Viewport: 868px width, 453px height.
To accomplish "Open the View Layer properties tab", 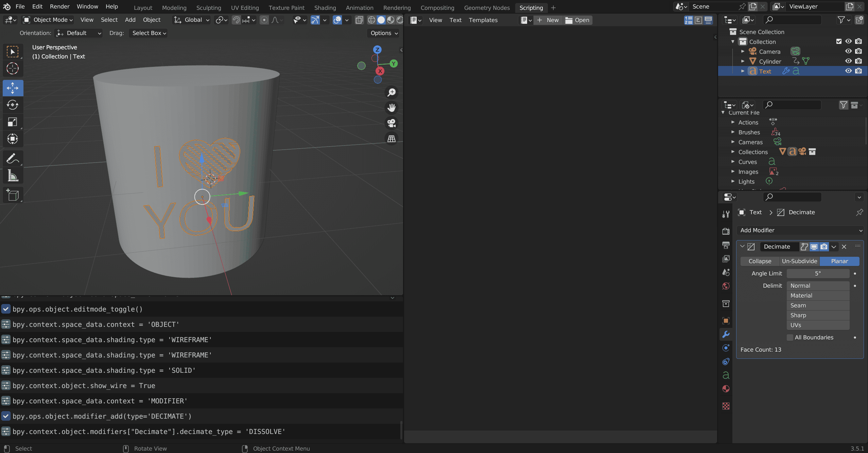I will (x=726, y=258).
